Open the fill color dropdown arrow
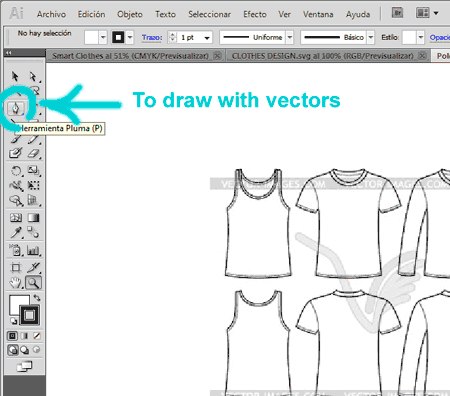The height and width of the screenshot is (396, 450). tap(103, 37)
